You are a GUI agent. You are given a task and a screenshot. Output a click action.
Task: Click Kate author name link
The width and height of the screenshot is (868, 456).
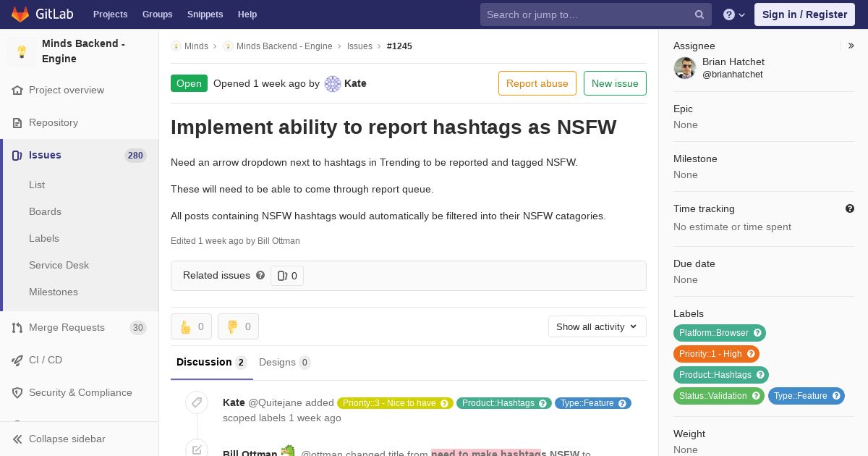[355, 84]
